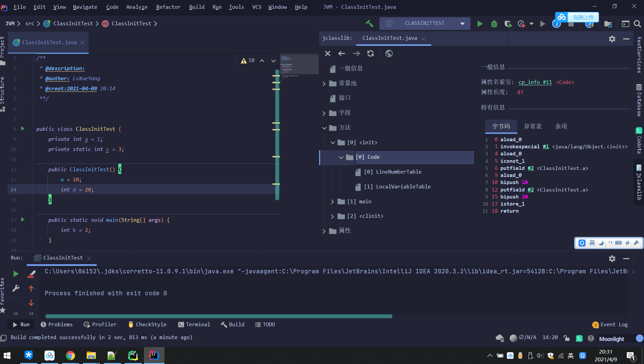
Task: Hide the jclasslib tool window
Action: pos(626,39)
